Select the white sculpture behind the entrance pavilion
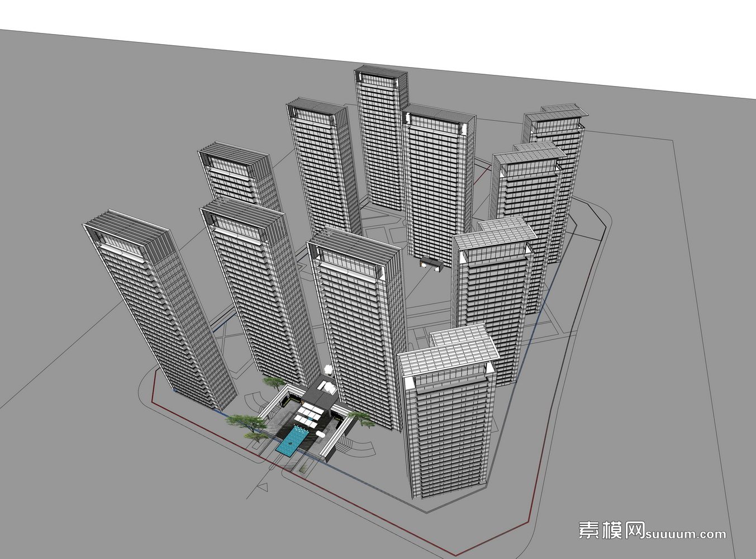 click(329, 369)
